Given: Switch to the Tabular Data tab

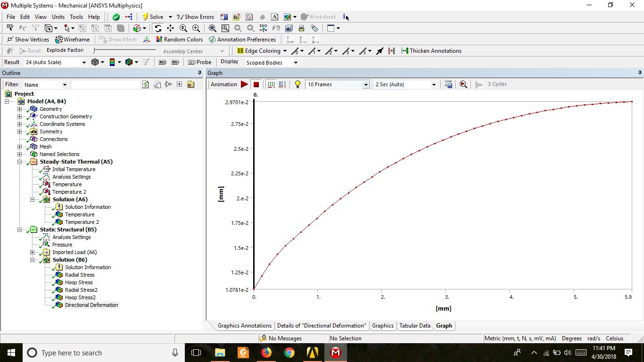Looking at the screenshot, I should pyautogui.click(x=415, y=326).
